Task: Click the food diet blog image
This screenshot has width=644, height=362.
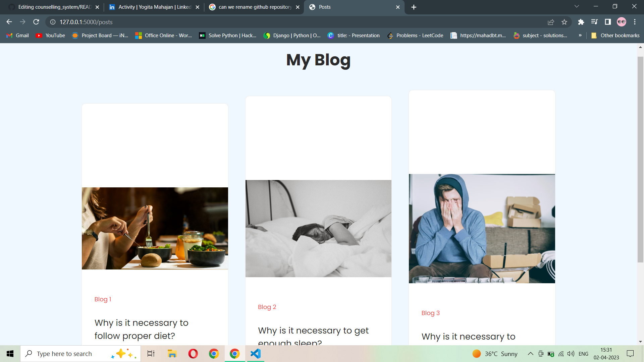Action: point(155,228)
